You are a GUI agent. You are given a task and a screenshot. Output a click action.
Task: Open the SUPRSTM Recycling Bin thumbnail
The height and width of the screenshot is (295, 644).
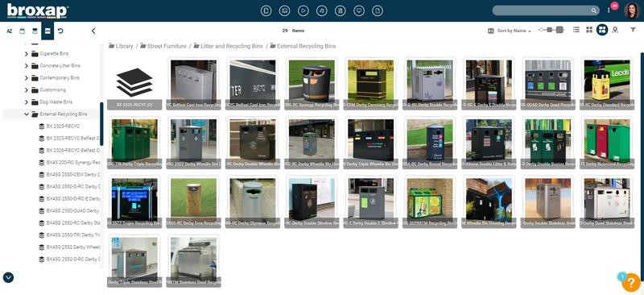click(430, 202)
